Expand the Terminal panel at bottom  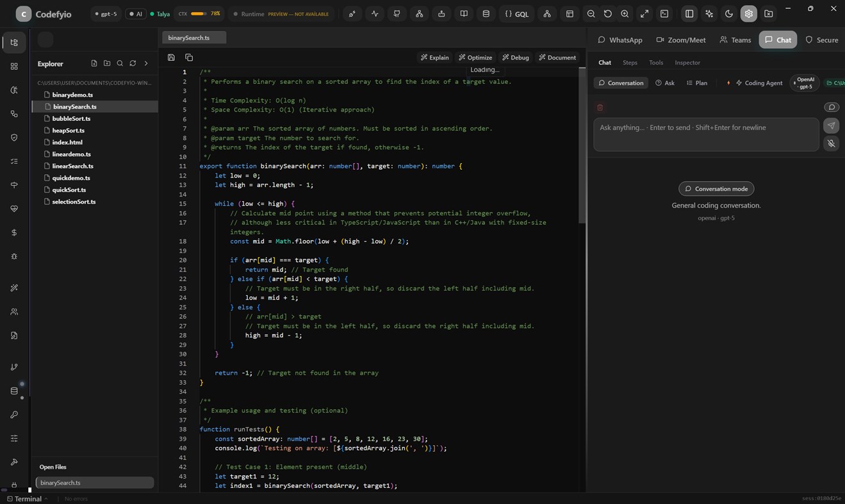pyautogui.click(x=28, y=498)
